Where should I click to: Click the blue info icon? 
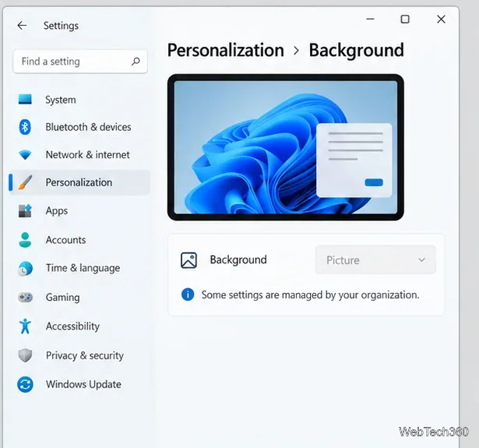pyautogui.click(x=188, y=295)
